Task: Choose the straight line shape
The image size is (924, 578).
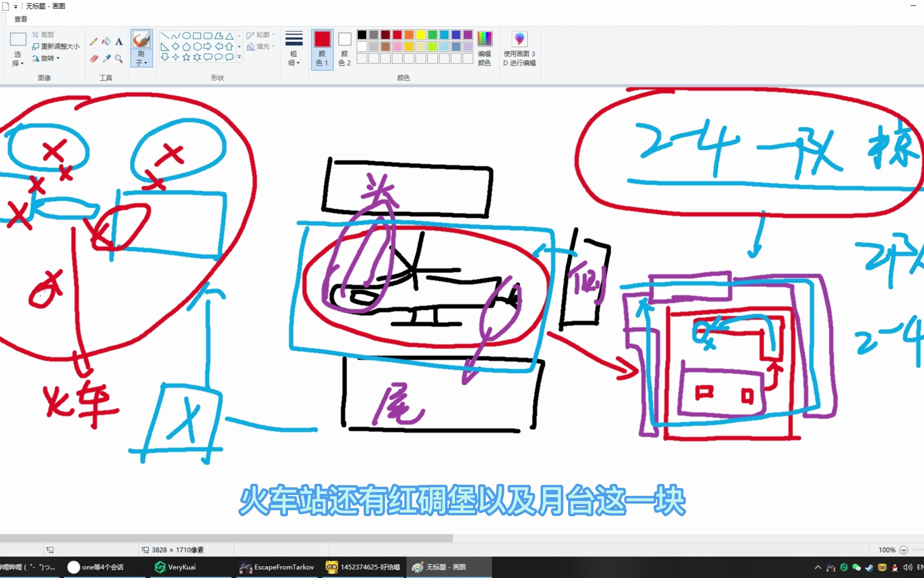Action: click(165, 36)
